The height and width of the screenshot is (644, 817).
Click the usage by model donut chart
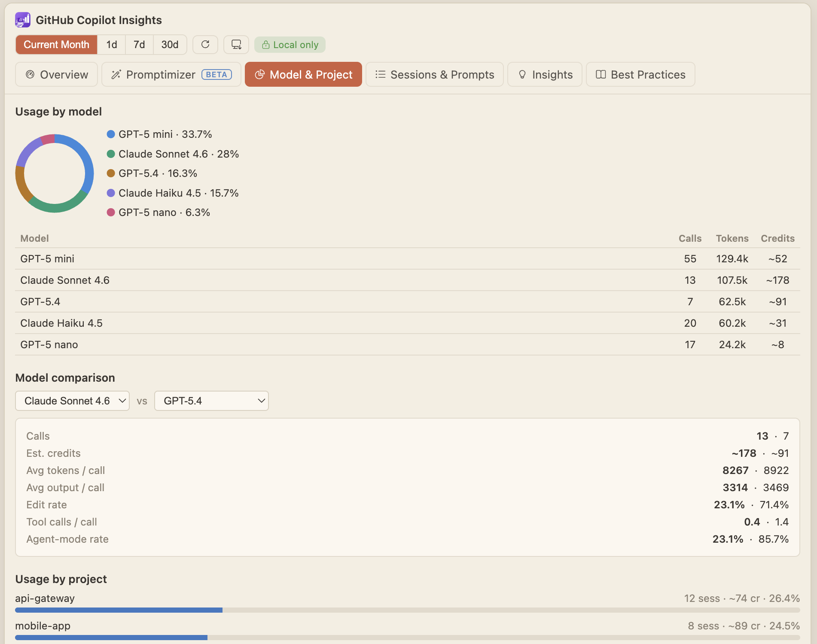[x=55, y=173]
